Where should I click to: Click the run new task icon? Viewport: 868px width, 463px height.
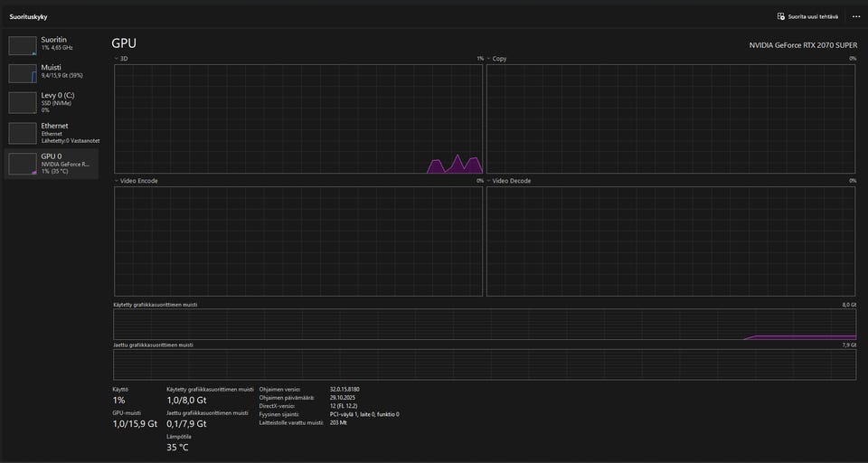tap(781, 16)
